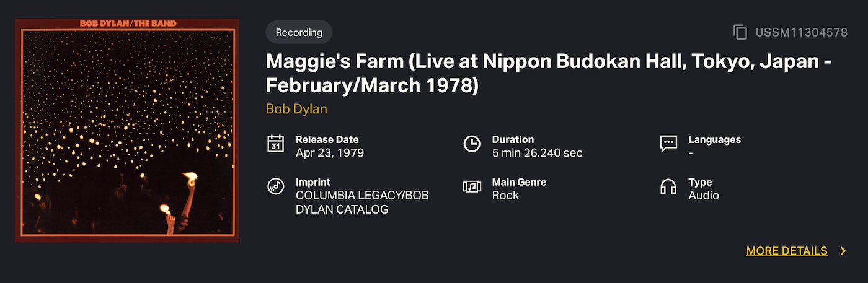This screenshot has width=868, height=283.
Task: Click the Languages field label
Action: (x=714, y=140)
